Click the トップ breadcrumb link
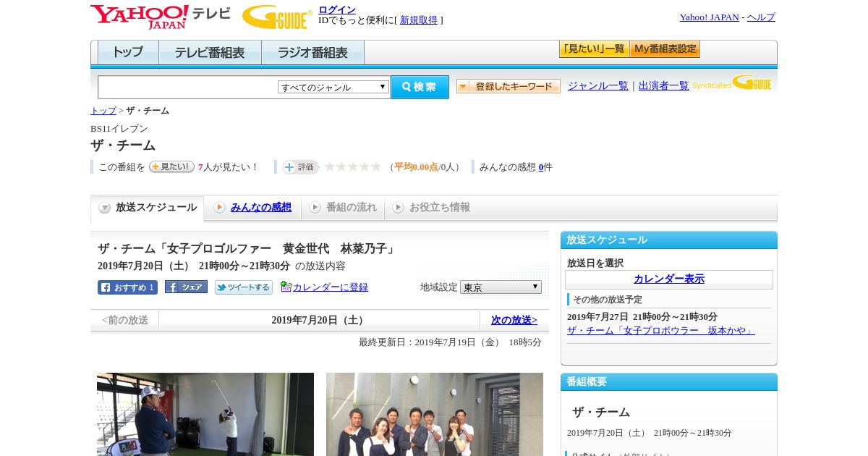 (103, 111)
